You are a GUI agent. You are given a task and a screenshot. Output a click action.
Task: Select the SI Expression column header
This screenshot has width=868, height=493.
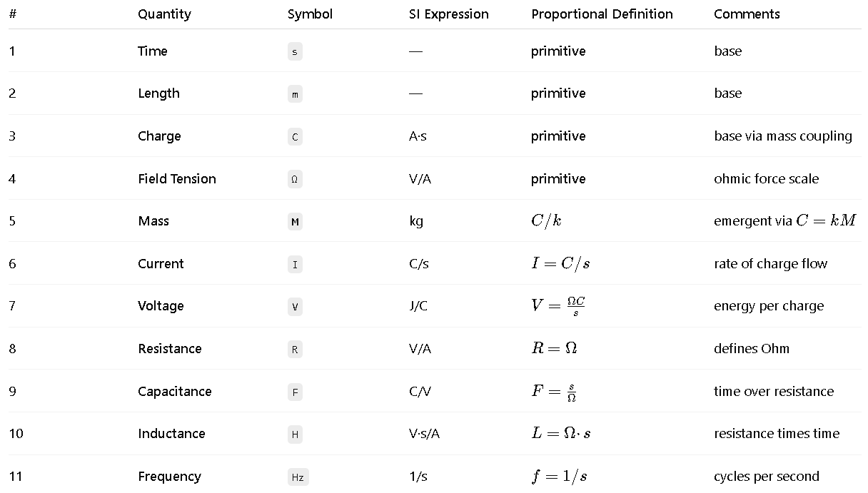coord(449,14)
